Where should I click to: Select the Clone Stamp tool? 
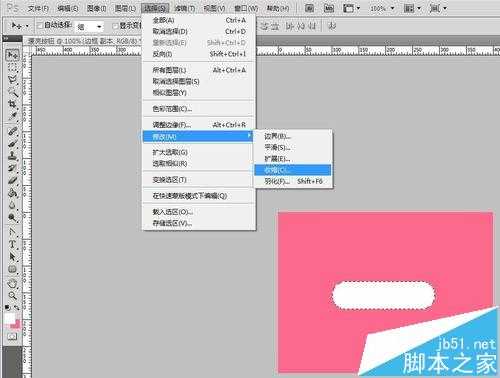pos(12,156)
